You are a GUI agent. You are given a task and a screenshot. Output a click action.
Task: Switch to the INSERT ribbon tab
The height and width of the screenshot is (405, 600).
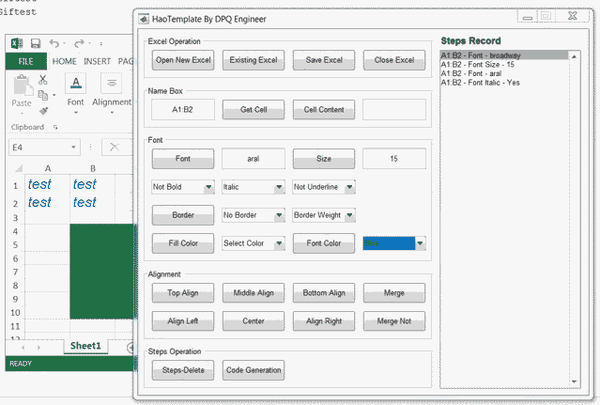click(x=97, y=61)
